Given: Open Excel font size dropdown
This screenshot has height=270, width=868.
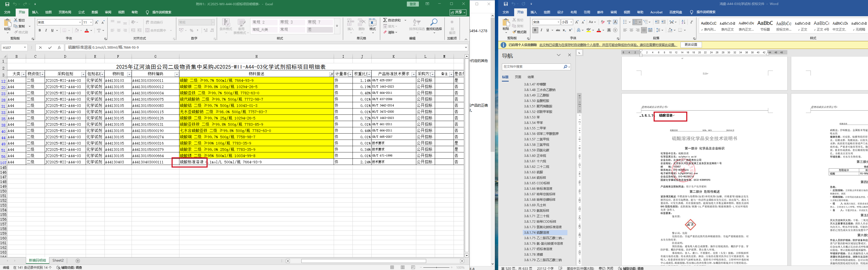Looking at the screenshot, I should click(x=91, y=22).
